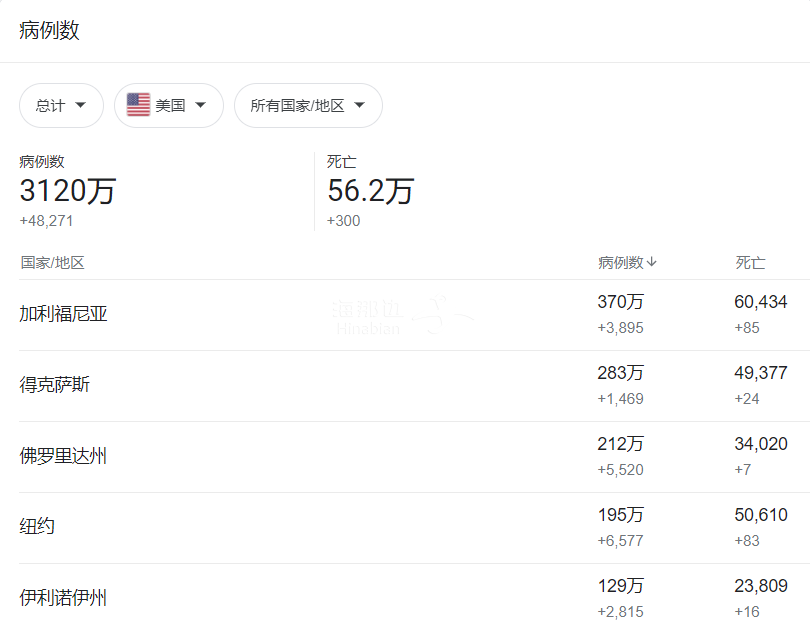Image resolution: width=810 pixels, height=630 pixels.
Task: Click Illinois's 23,809 death count
Action: point(760,586)
